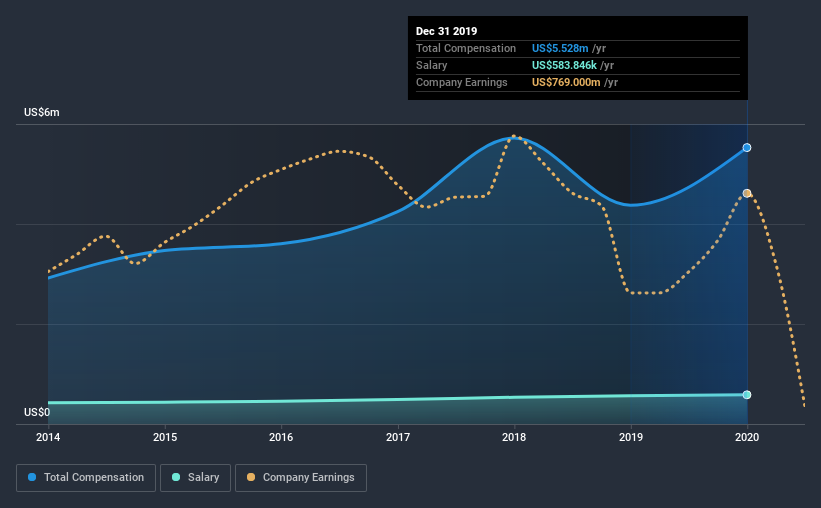Click the 2016 x-axis label
821x508 pixels.
(x=281, y=437)
